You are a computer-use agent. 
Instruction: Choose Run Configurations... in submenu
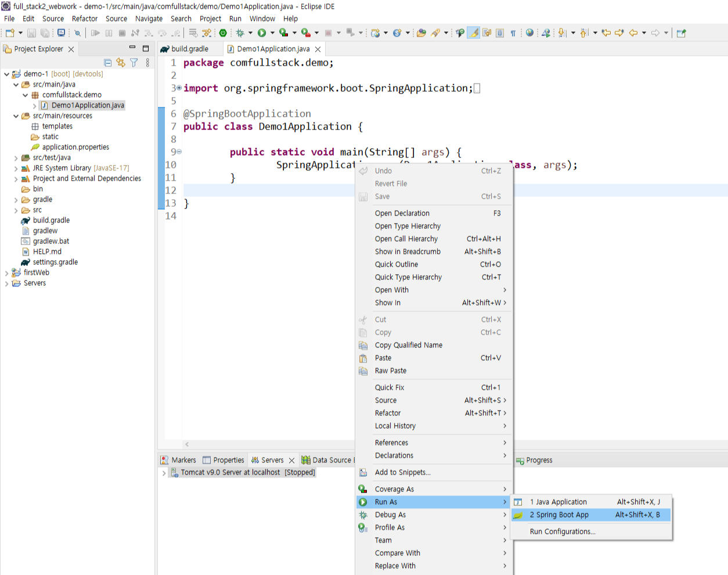tap(563, 531)
